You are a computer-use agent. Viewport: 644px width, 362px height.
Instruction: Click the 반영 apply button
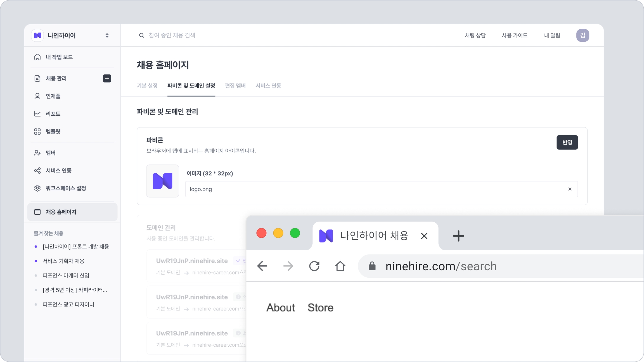point(567,142)
